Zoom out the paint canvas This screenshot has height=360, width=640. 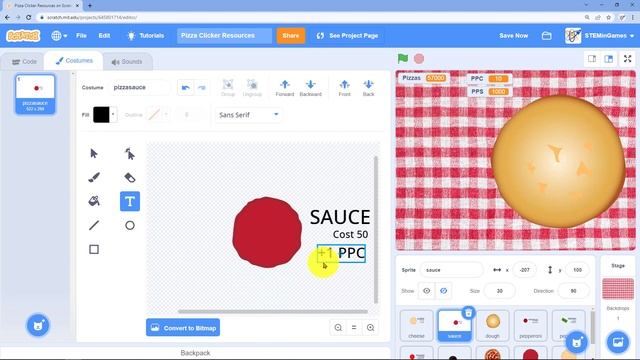tap(338, 327)
